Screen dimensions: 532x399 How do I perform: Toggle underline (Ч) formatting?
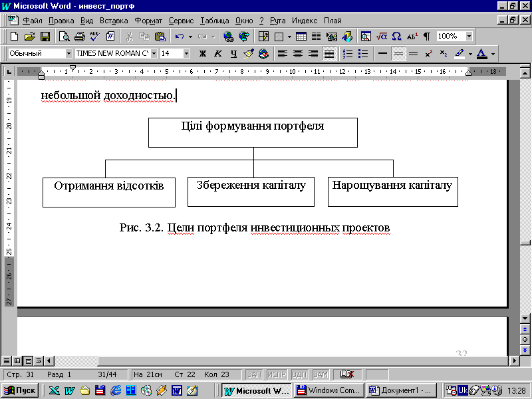(233, 54)
